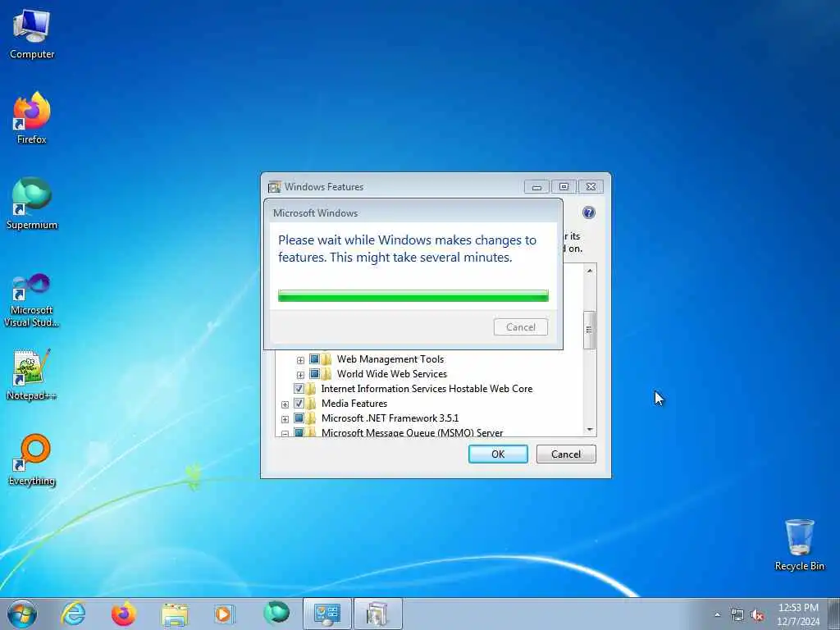Toggle the Microsoft .NET Framework 3.5.1 checkbox

[299, 418]
